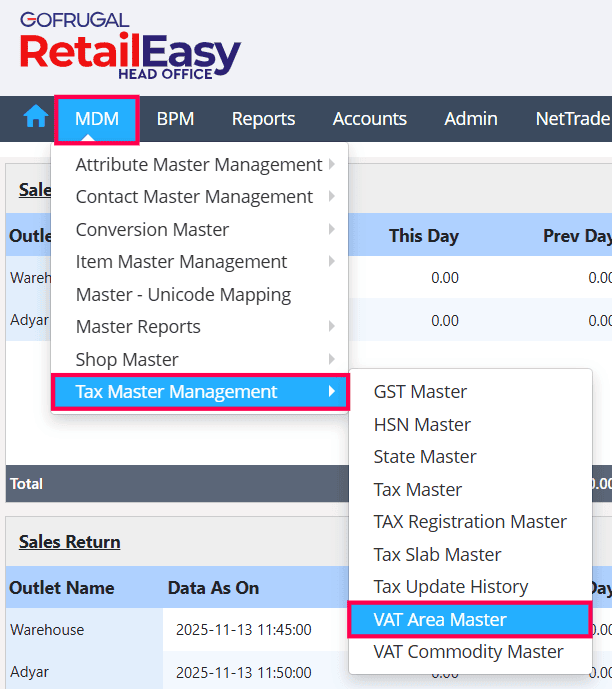Open Master - Unicode Mapping
Viewport: 612px width, 689px height.
pos(200,294)
